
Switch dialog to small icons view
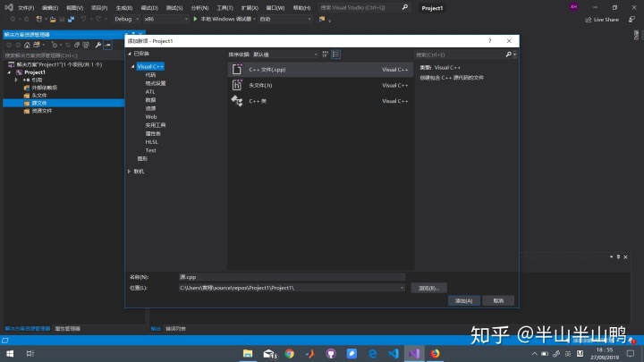[326, 55]
